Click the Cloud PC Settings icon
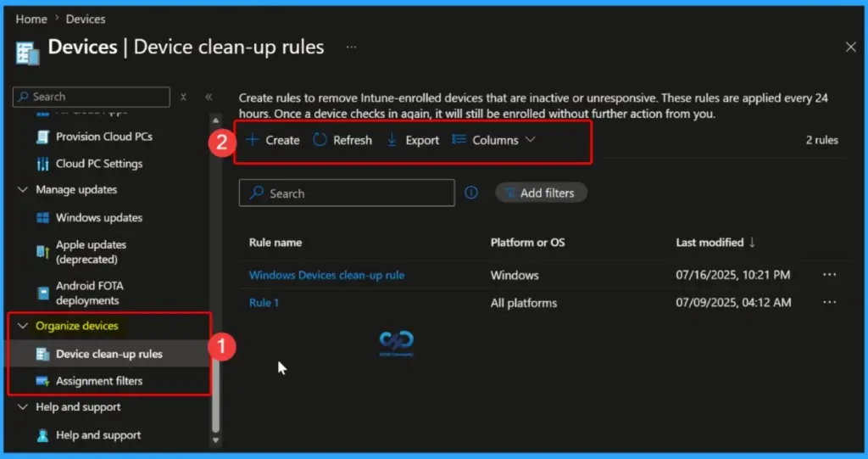Viewport: 868px width, 459px height. (42, 164)
